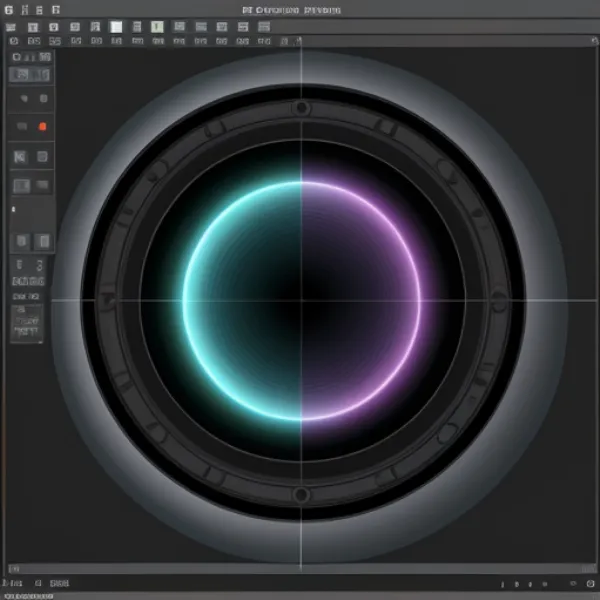
Task: Click the circular icon at the status bar's end
Action: point(590,584)
